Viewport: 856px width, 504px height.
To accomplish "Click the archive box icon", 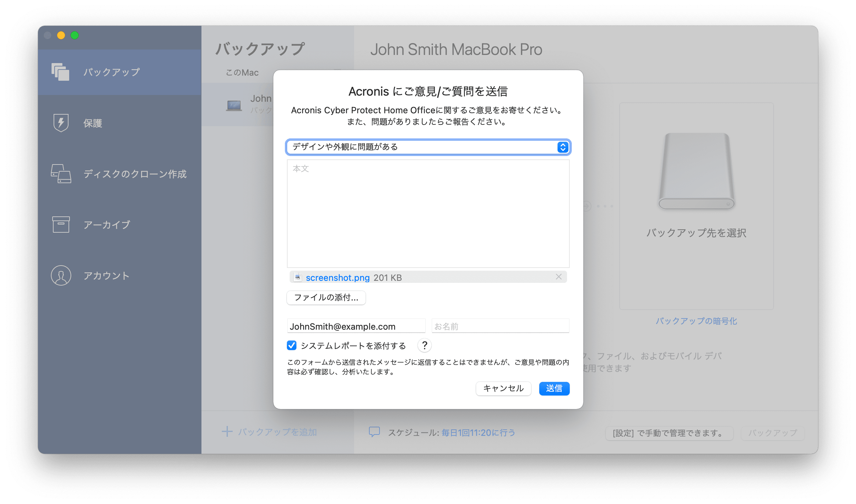I will coord(61,225).
